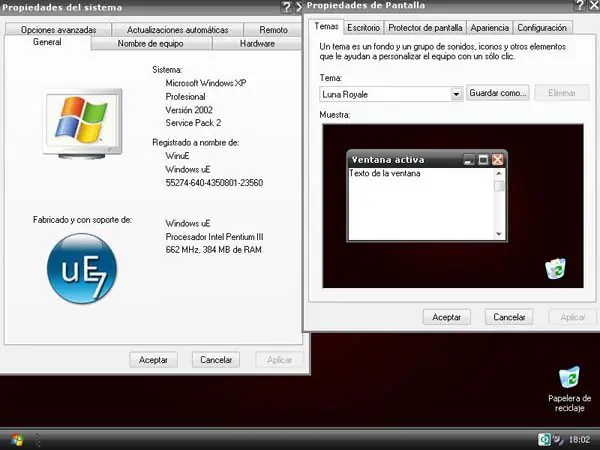Switch to the Nombre de equipo tab

[x=150, y=44]
